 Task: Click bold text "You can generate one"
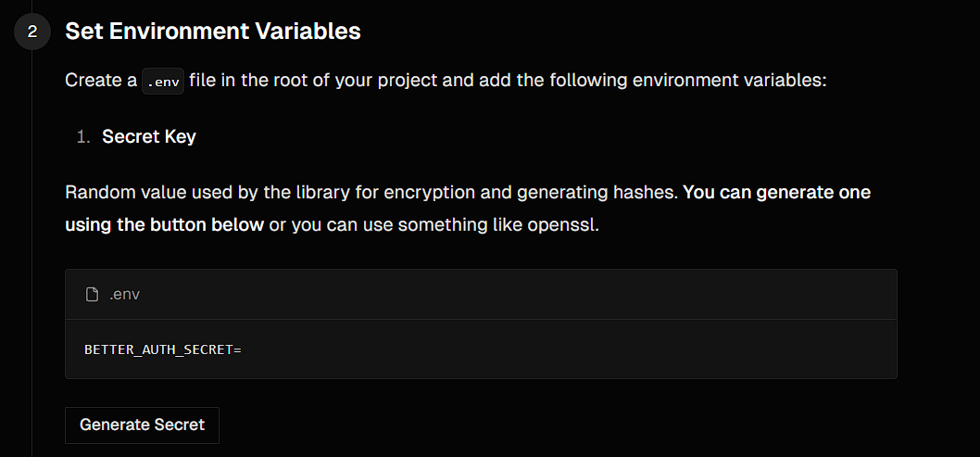pyautogui.click(x=776, y=193)
